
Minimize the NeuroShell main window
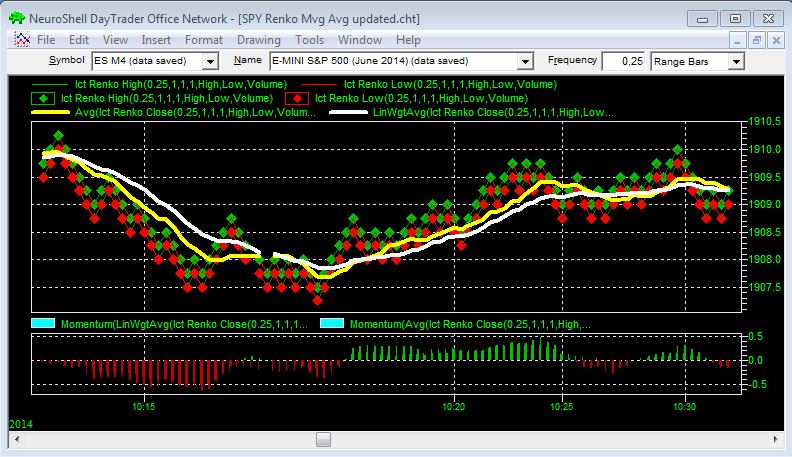[x=702, y=19]
